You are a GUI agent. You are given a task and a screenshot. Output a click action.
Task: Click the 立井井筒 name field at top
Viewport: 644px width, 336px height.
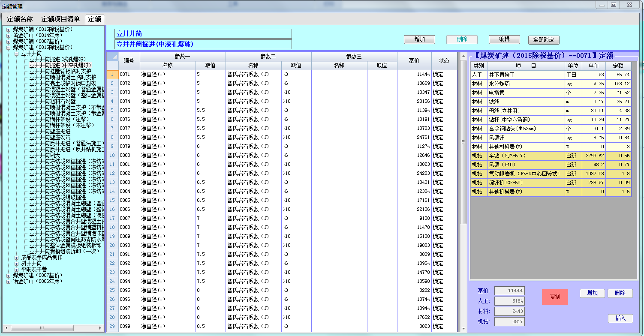coord(203,33)
